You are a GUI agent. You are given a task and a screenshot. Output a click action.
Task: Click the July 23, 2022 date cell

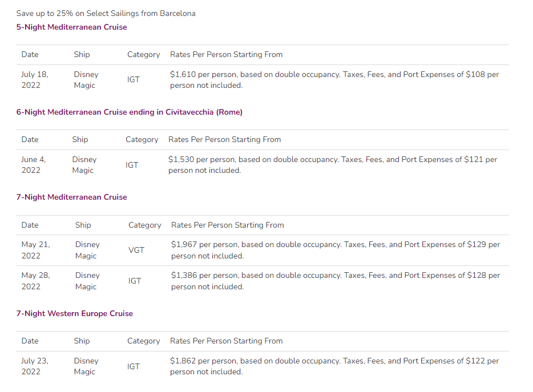point(35,366)
